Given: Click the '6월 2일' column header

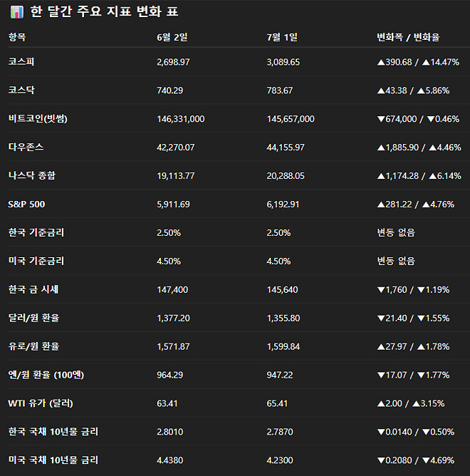Looking at the screenshot, I should (172, 36).
